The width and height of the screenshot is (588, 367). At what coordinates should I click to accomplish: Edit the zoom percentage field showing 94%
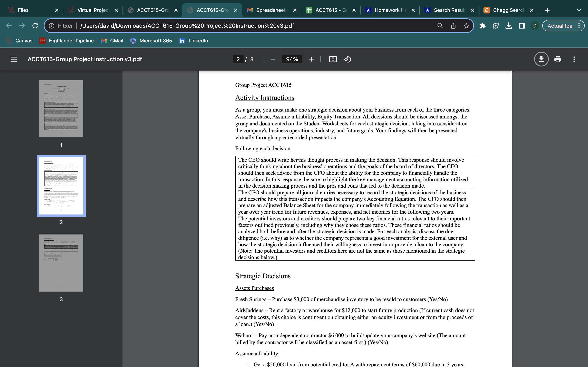(292, 59)
